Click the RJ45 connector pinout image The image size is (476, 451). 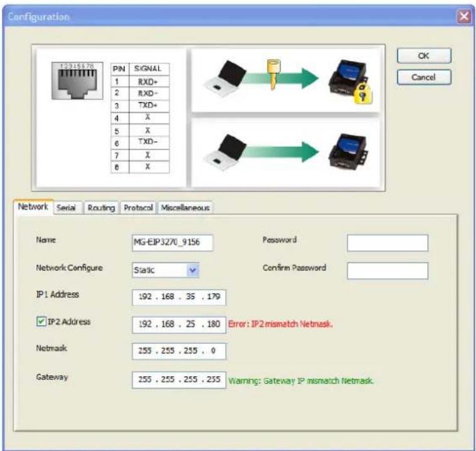pos(77,80)
